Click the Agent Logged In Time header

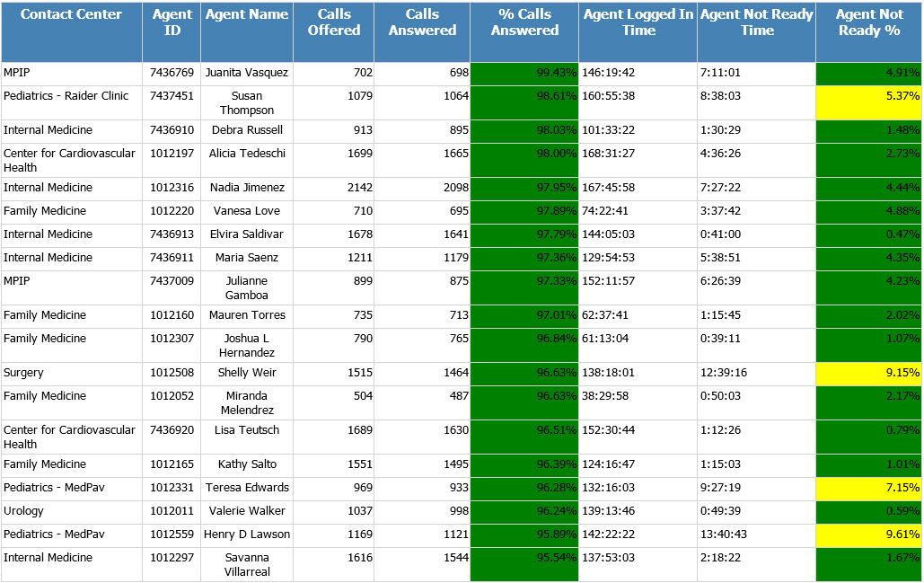point(638,31)
